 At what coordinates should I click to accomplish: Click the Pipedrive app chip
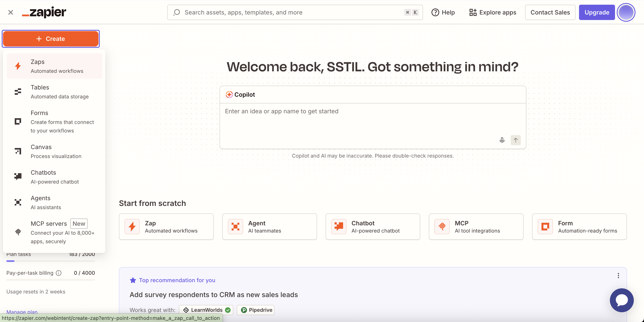tap(256, 310)
